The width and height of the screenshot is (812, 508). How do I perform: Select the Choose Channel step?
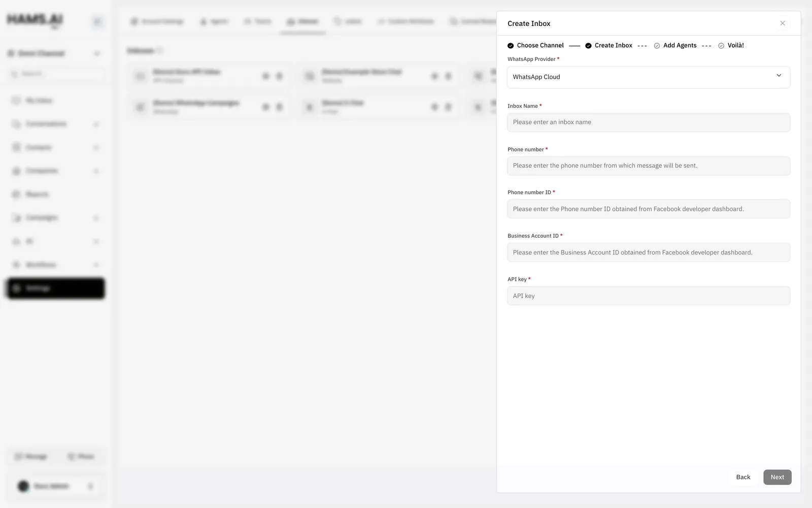(x=536, y=45)
